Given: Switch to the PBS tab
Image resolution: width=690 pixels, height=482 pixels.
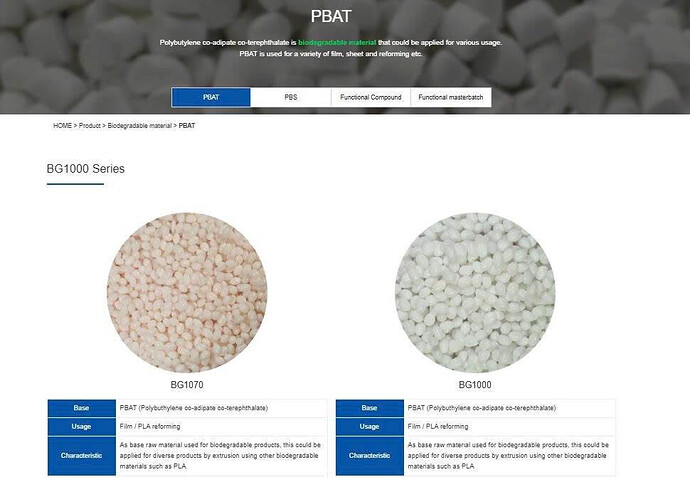Looking at the screenshot, I should [290, 97].
